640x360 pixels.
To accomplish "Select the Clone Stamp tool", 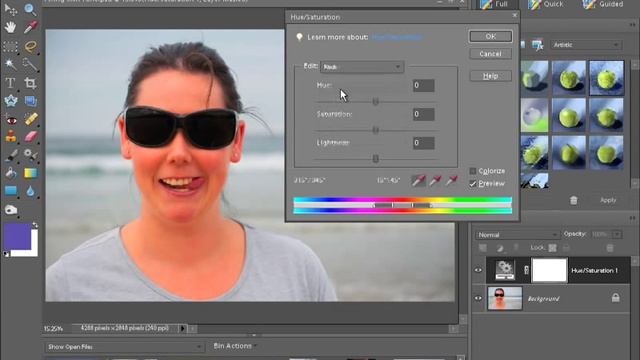I will click(x=10, y=137).
